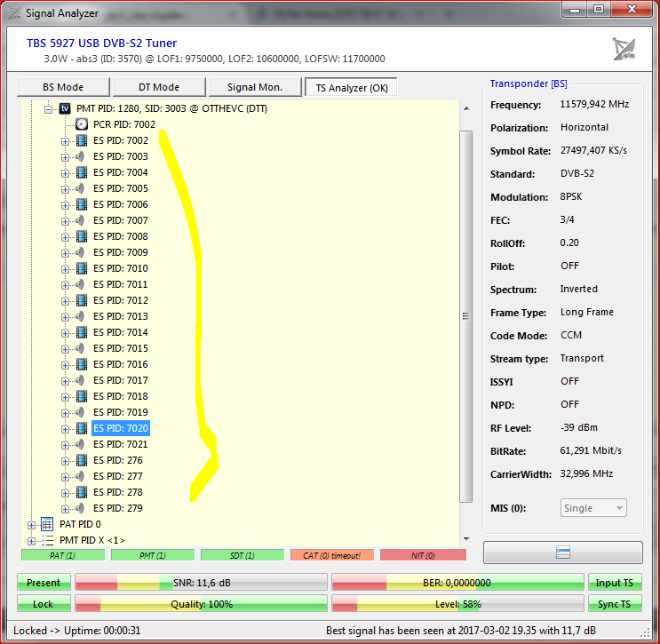Click the clock icon beside PCR PID 7002
Image resolution: width=660 pixels, height=644 pixels.
click(82, 124)
